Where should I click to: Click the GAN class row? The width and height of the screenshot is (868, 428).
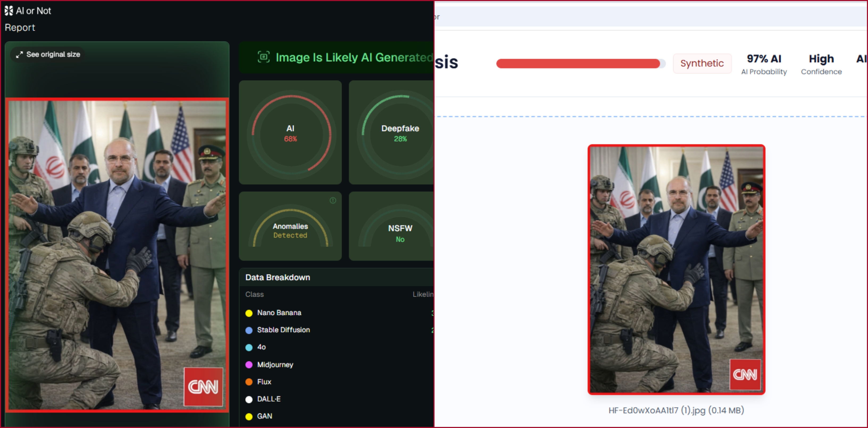click(265, 416)
